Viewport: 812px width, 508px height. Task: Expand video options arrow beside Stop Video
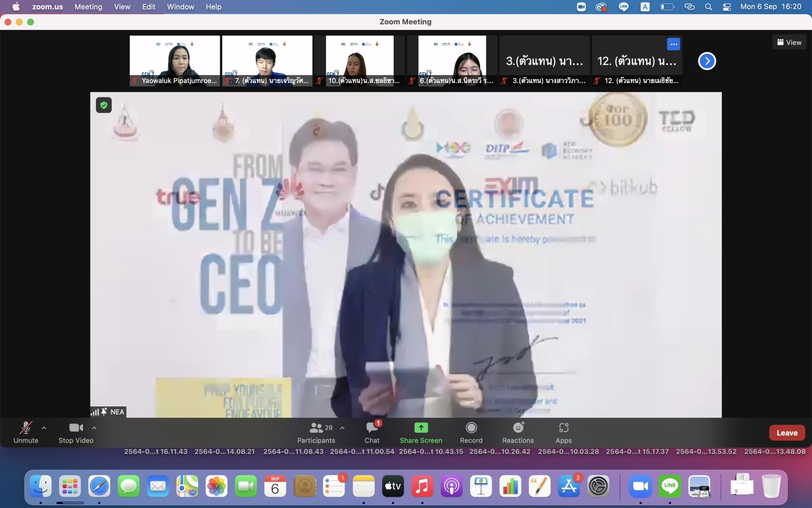tap(94, 428)
